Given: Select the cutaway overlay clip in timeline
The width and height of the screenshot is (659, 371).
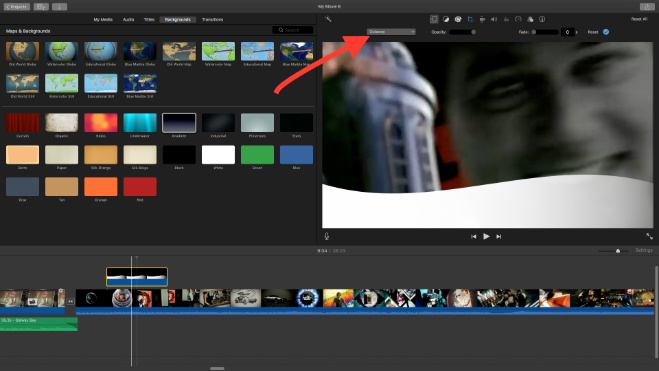Looking at the screenshot, I should 137,277.
